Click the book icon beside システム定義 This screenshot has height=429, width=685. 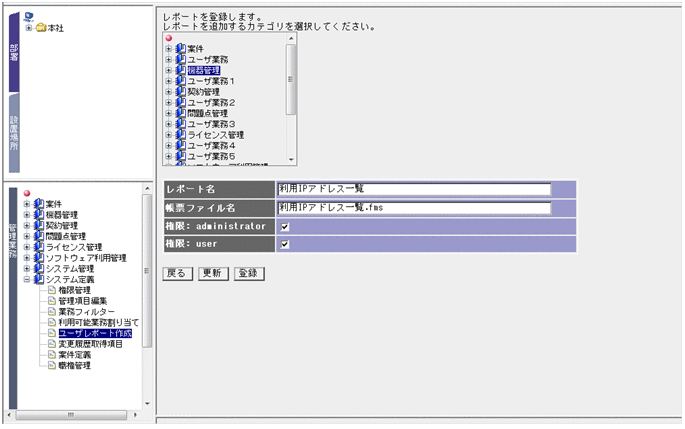[39, 279]
